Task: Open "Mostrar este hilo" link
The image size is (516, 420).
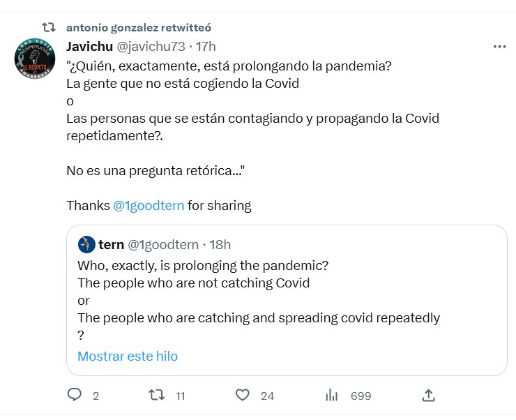Action: [128, 356]
